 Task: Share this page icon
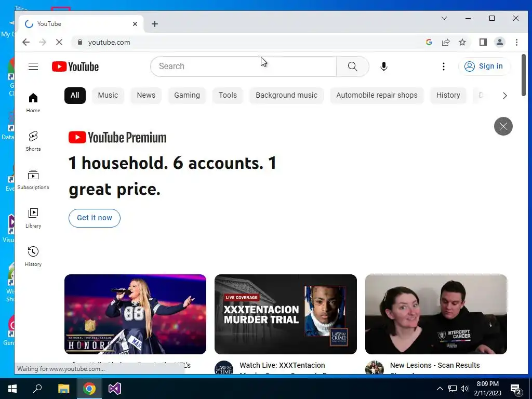point(445,42)
